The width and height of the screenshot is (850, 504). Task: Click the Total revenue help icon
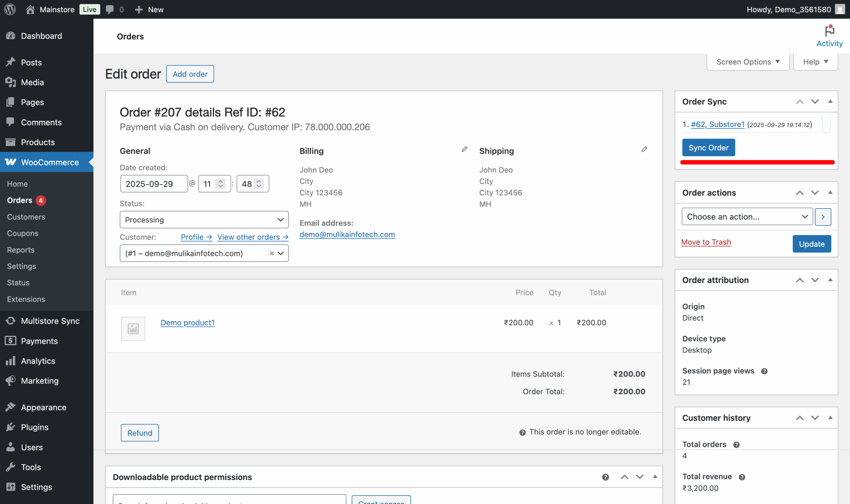(742, 477)
